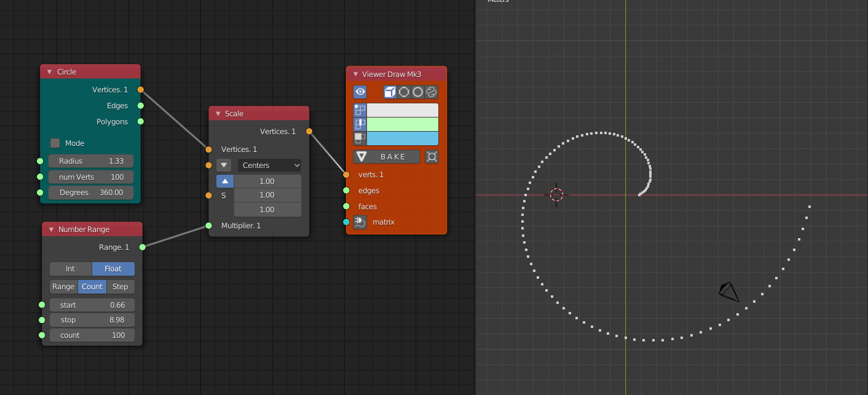The height and width of the screenshot is (395, 868).
Task: Collapse the Circle node
Action: [49, 72]
